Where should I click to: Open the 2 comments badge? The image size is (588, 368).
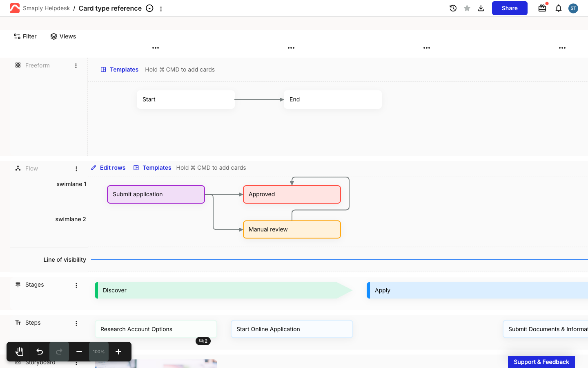tap(203, 341)
